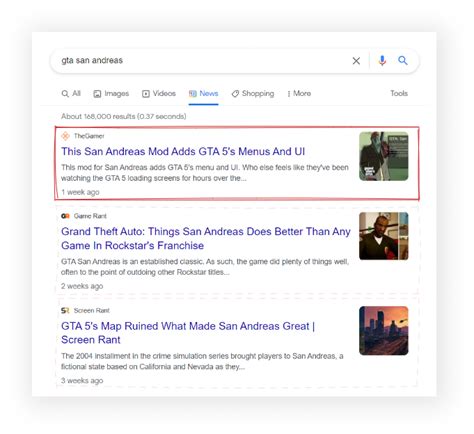474x434 pixels.
Task: Click the snippet starting 'The 2004 installment'
Action: 202,361
